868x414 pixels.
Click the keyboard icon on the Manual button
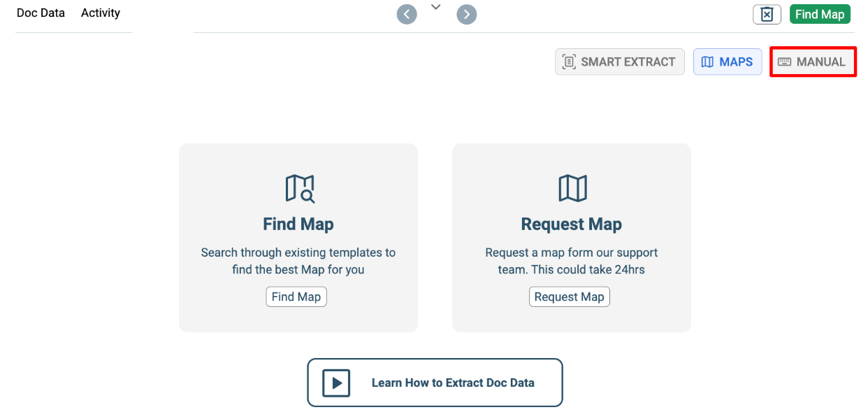pos(784,62)
